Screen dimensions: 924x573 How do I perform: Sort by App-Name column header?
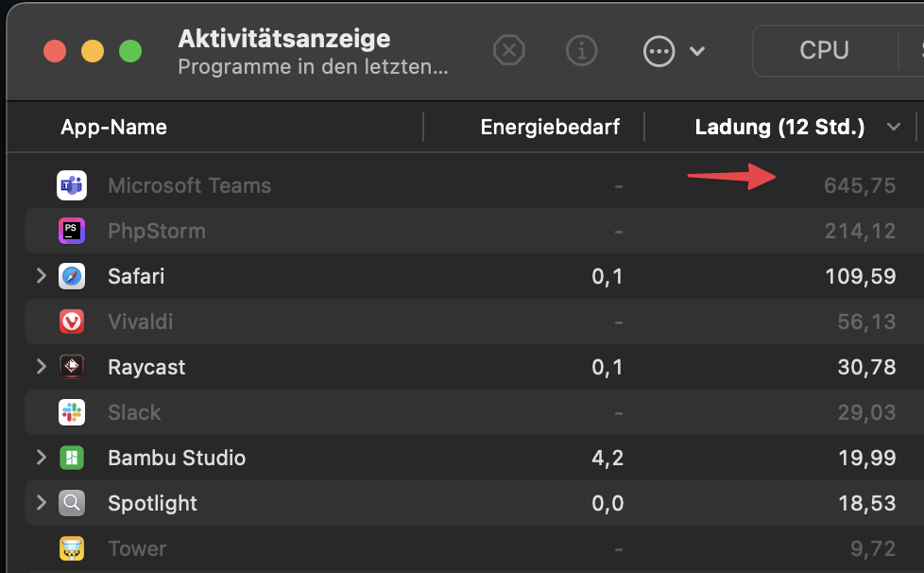(113, 128)
